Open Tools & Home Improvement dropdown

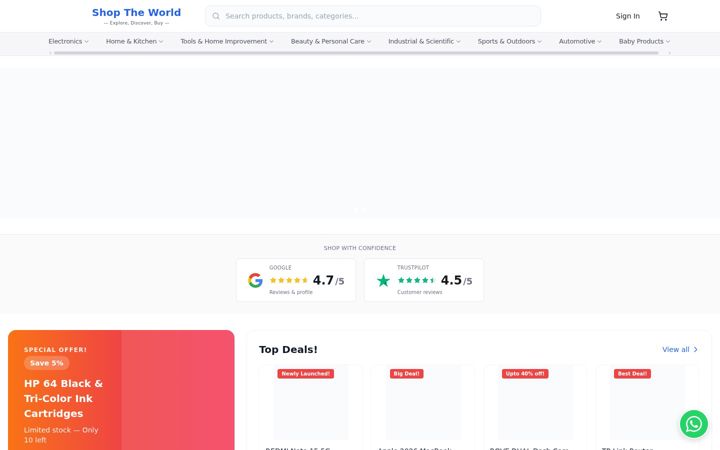tap(227, 41)
